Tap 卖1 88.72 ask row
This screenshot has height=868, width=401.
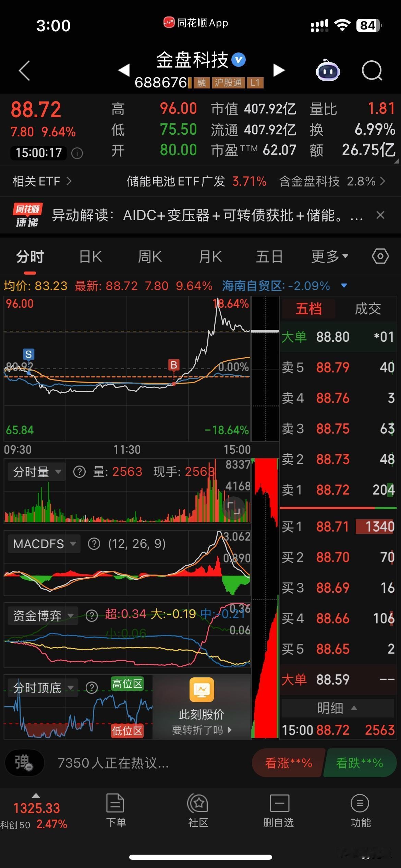point(338,490)
